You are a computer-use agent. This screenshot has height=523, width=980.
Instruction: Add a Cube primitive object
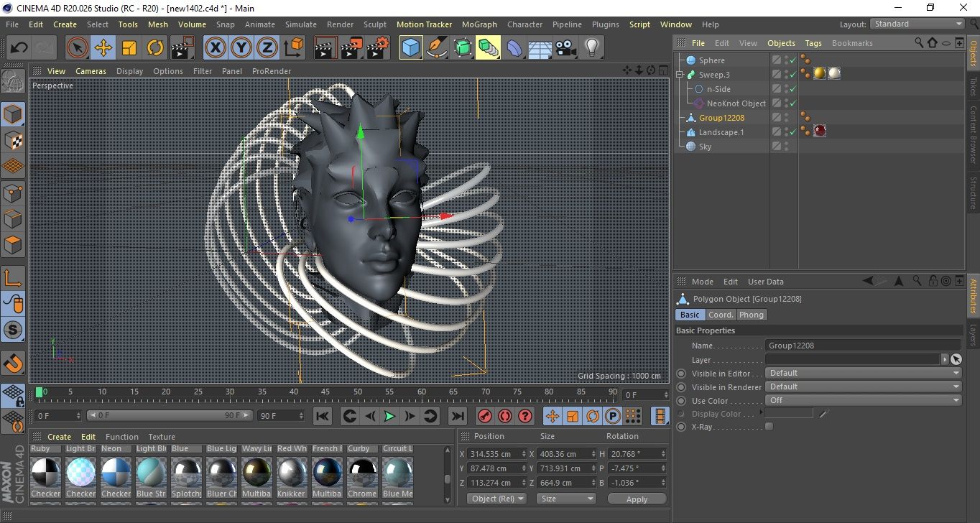click(x=410, y=48)
